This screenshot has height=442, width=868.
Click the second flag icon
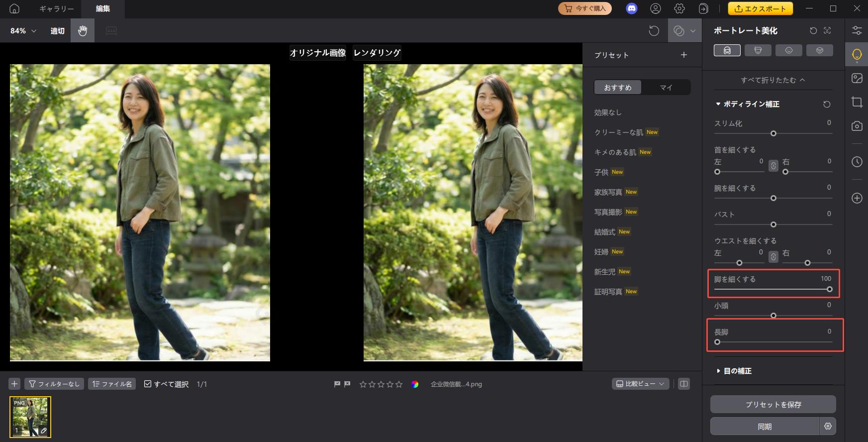pyautogui.click(x=347, y=384)
